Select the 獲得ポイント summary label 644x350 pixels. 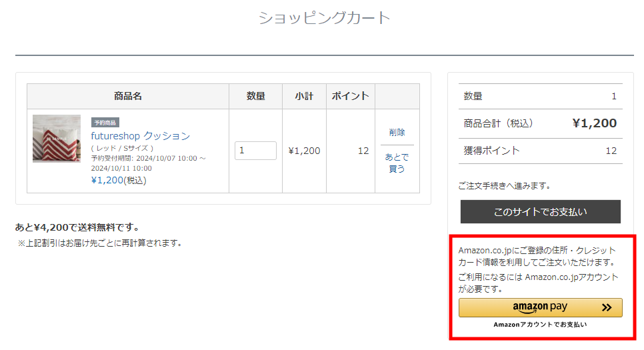pyautogui.click(x=491, y=151)
